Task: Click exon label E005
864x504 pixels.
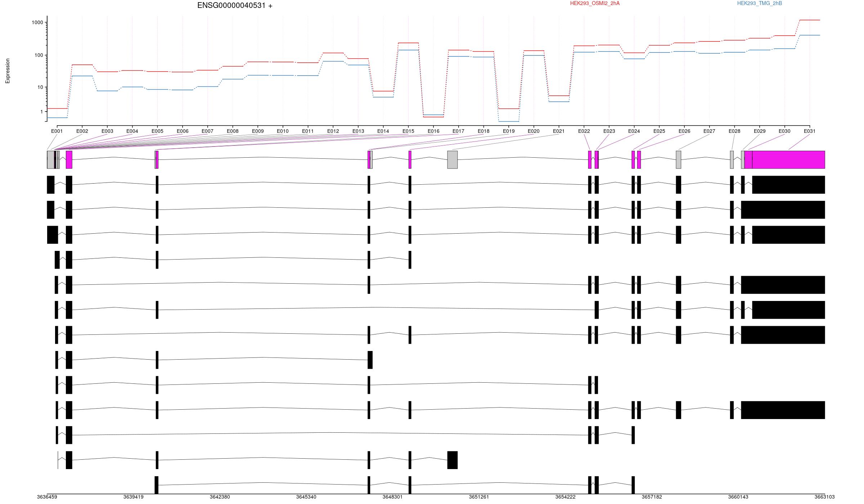Action: (157, 131)
